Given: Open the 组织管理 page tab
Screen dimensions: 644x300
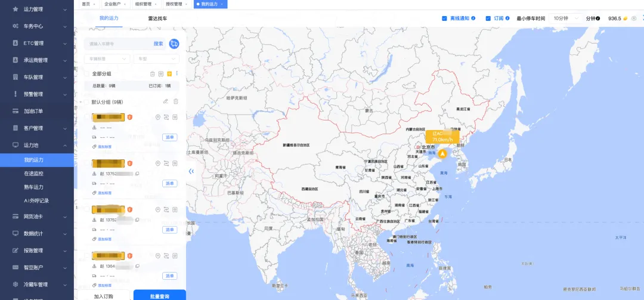Looking at the screenshot, I should 146,4.
